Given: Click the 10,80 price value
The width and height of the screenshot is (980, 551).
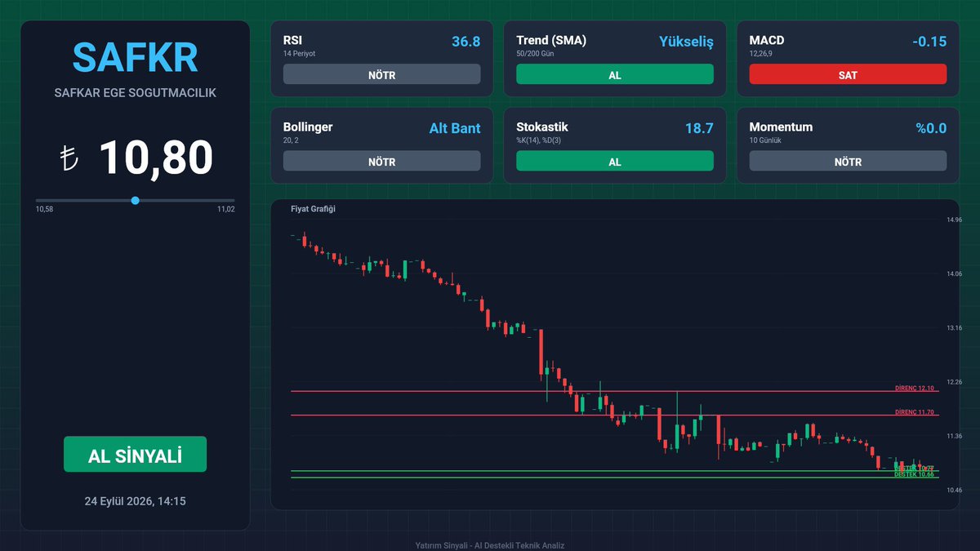Looking at the screenshot, I should [156, 158].
